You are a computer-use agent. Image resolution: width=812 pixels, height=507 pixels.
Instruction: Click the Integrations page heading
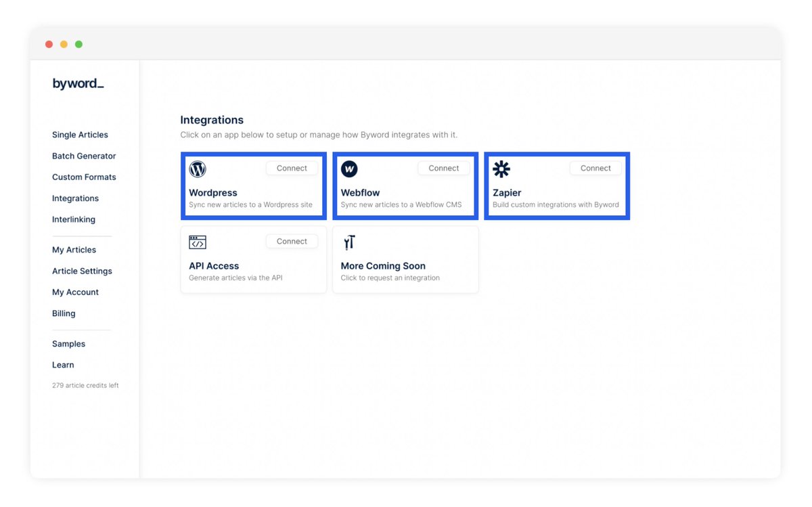[212, 120]
